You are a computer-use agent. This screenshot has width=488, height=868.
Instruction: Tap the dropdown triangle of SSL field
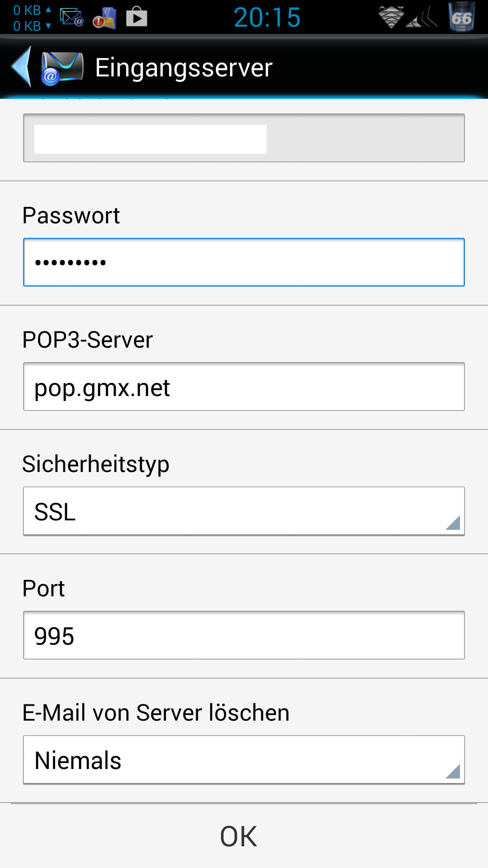click(453, 523)
